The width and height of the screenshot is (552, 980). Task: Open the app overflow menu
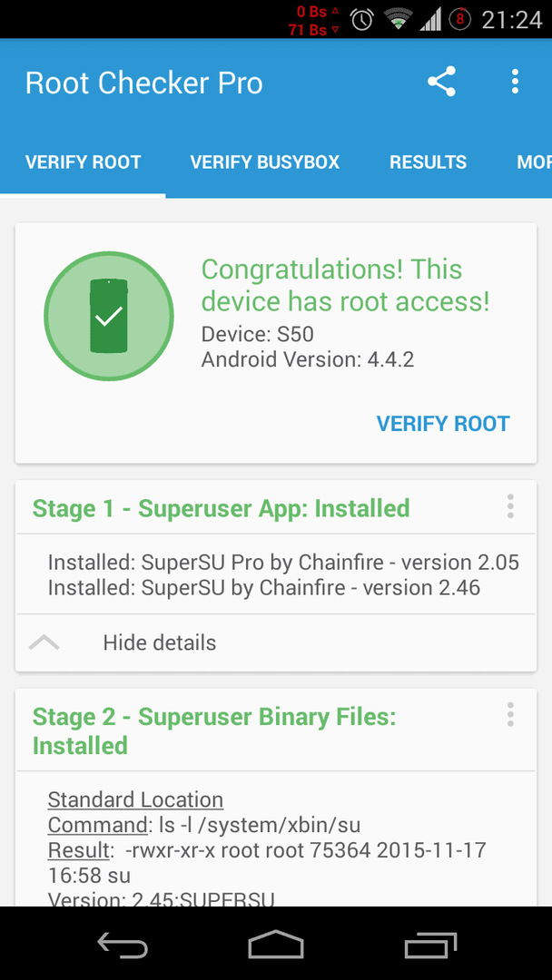[x=515, y=82]
